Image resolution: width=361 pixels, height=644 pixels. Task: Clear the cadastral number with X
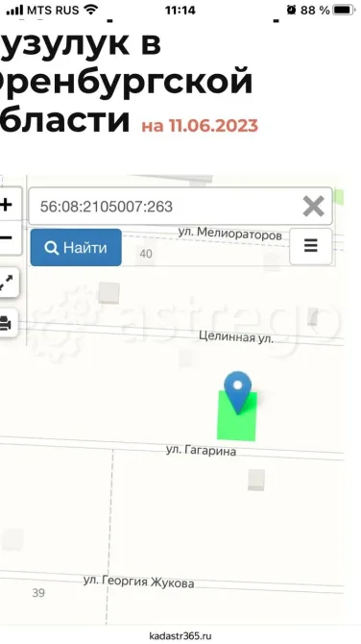pos(313,207)
